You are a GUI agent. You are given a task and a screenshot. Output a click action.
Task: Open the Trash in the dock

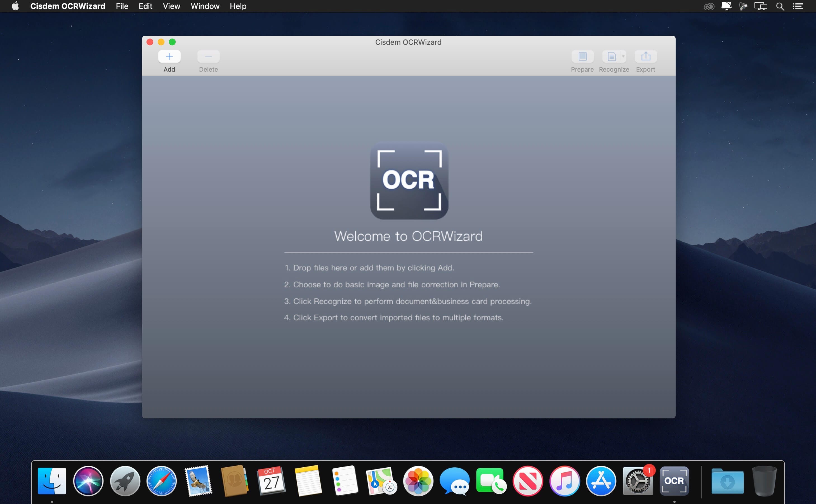pos(764,481)
